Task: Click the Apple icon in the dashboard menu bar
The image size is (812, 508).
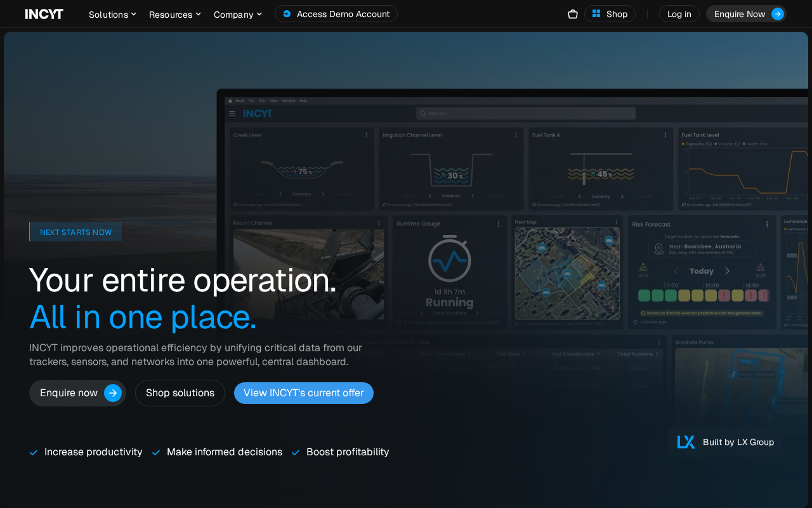Action: 230,100
